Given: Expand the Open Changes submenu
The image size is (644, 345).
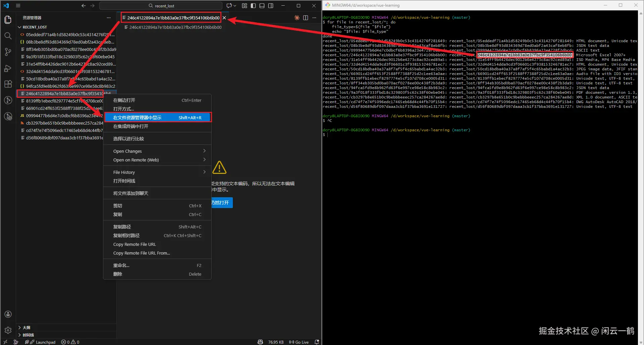Looking at the screenshot, I should click(157, 151).
